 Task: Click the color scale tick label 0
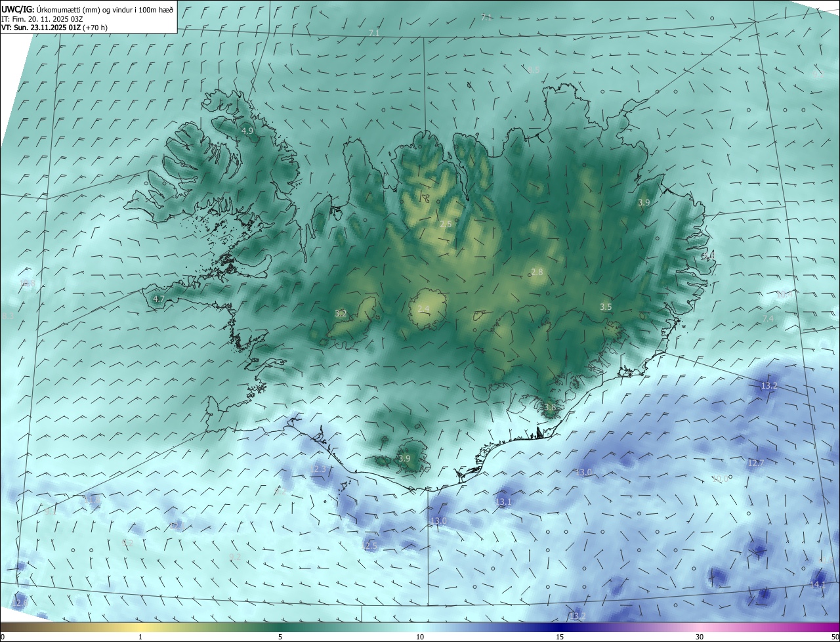[3, 637]
